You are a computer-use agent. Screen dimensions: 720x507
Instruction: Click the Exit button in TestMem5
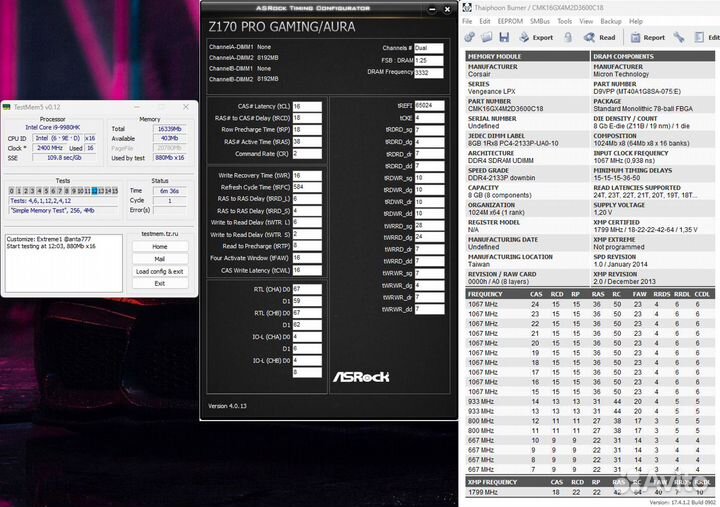tap(160, 283)
